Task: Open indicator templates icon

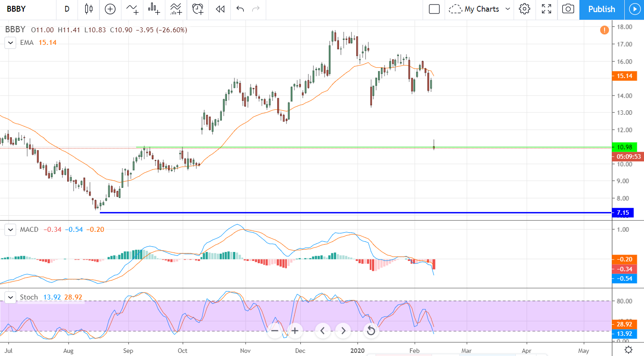Action: [176, 9]
